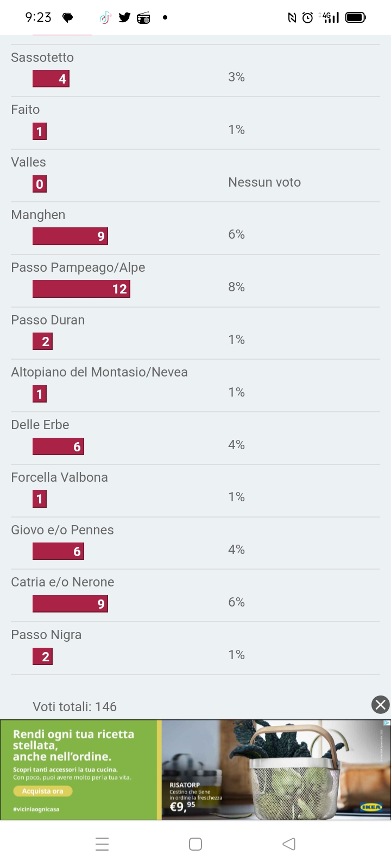This screenshot has width=391, height=868.
Task: Tap the Sassotetto poll option label
Action: coord(42,58)
